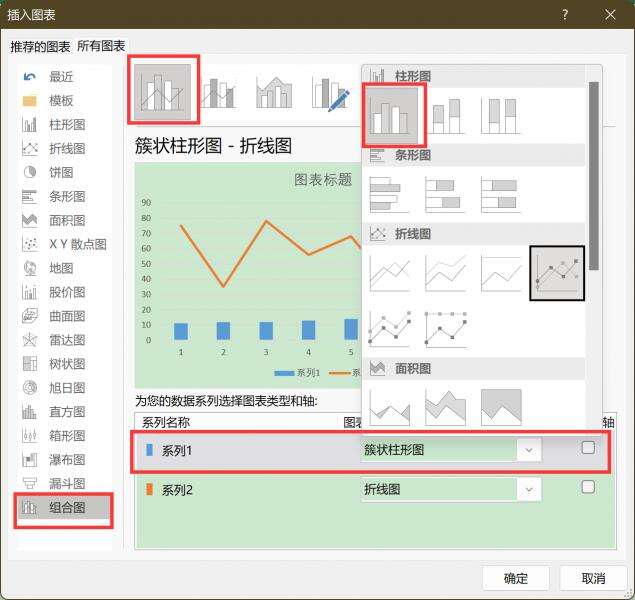
Task: Click the 确定 button
Action: (x=516, y=578)
